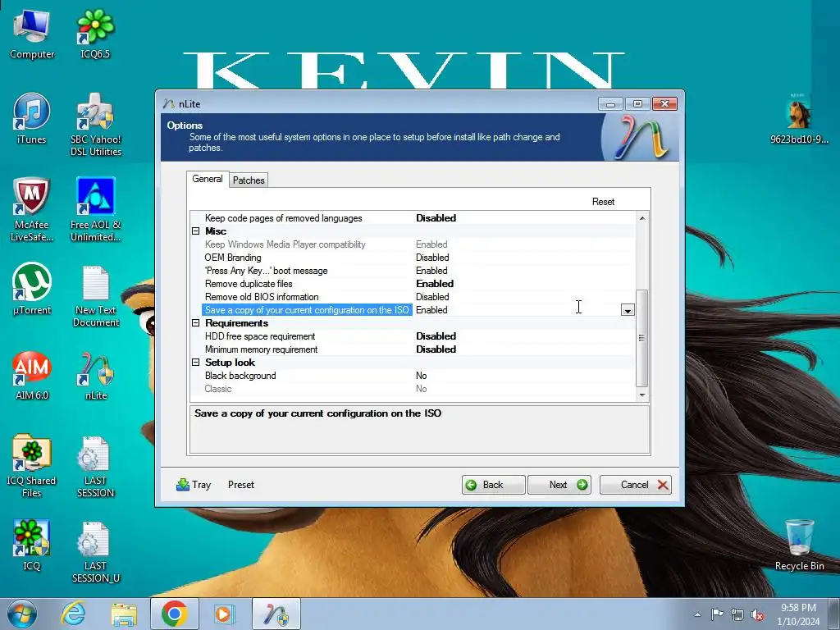Click Disabled value for OEM Branding
This screenshot has height=630, width=840.
pyautogui.click(x=432, y=258)
